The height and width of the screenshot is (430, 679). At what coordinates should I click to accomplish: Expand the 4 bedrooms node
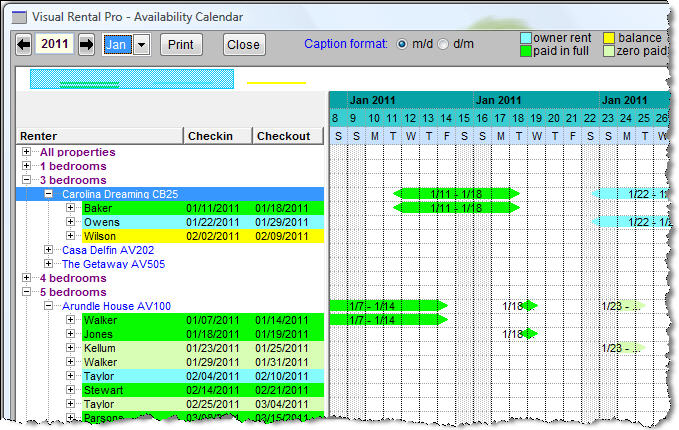point(26,278)
